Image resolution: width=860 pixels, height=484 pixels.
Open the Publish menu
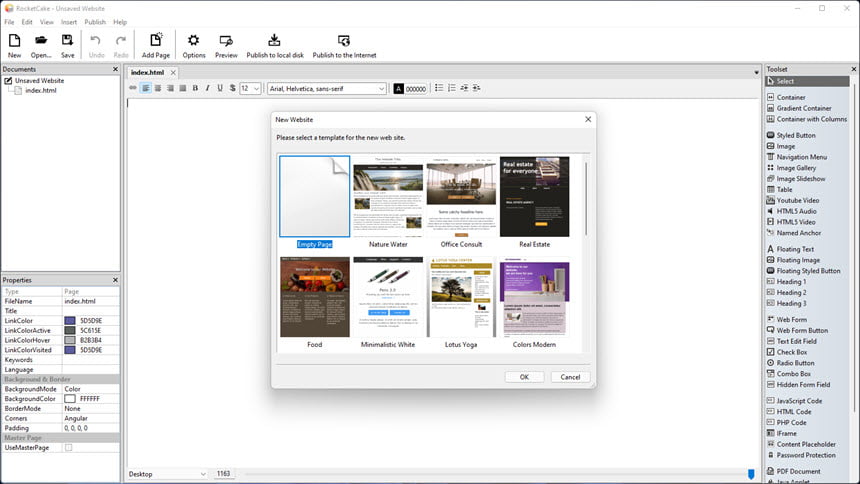coord(95,22)
